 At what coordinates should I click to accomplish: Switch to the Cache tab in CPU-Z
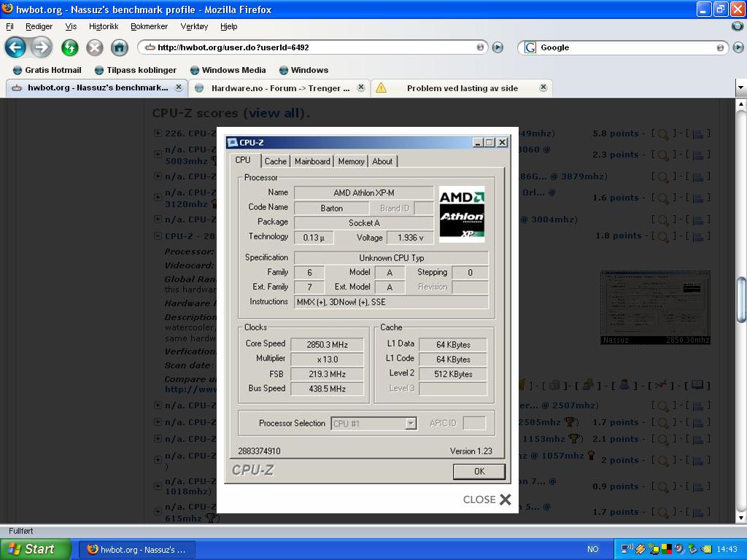[275, 161]
